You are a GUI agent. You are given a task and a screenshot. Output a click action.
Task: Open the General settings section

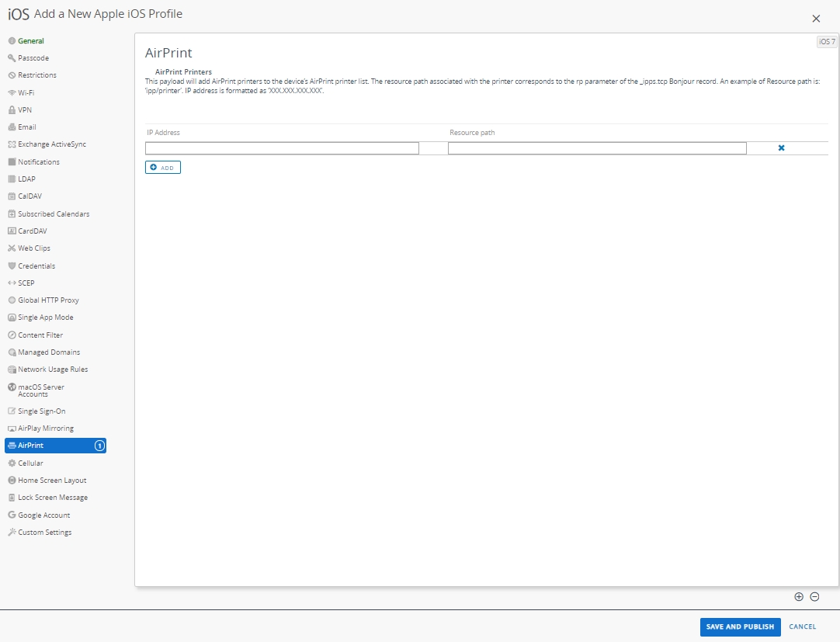tap(31, 41)
